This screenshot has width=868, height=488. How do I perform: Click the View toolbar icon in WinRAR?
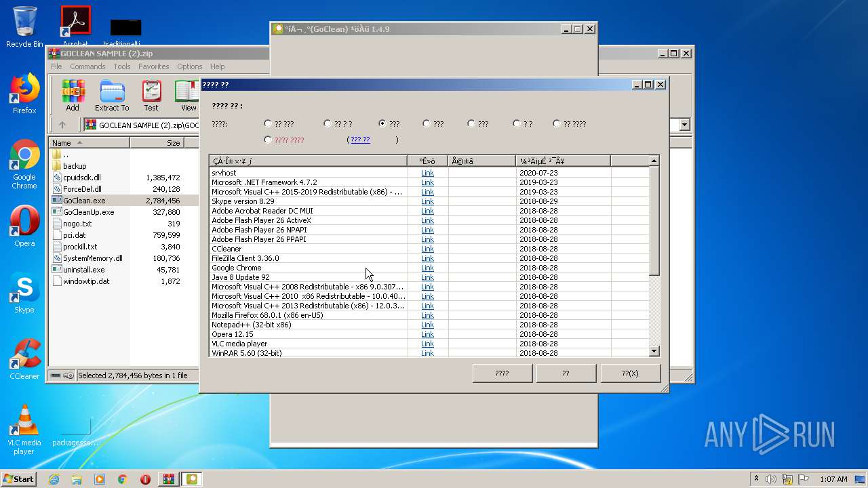coord(188,96)
